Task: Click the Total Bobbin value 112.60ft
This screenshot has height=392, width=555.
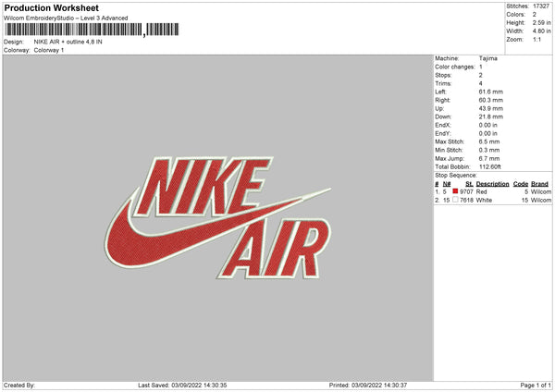Action: click(490, 167)
